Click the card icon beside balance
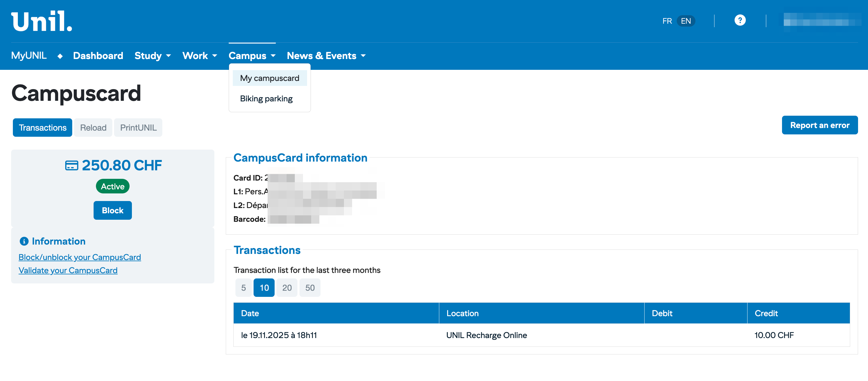The width and height of the screenshot is (868, 381). [71, 166]
